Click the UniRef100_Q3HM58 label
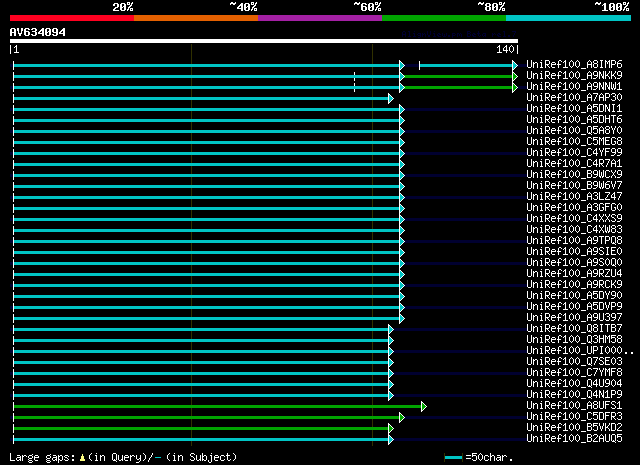This screenshot has height=465, width=640. [x=574, y=340]
